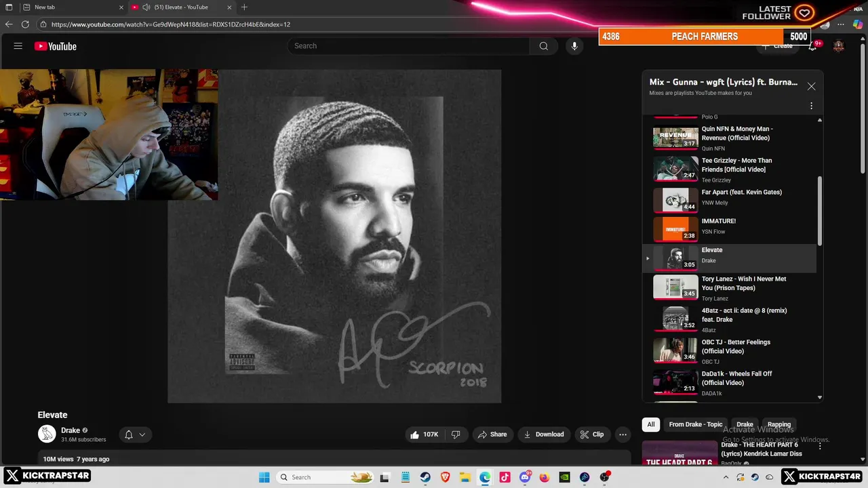This screenshot has height=488, width=868.
Task: Open the Windows Start menu
Action: click(x=264, y=477)
